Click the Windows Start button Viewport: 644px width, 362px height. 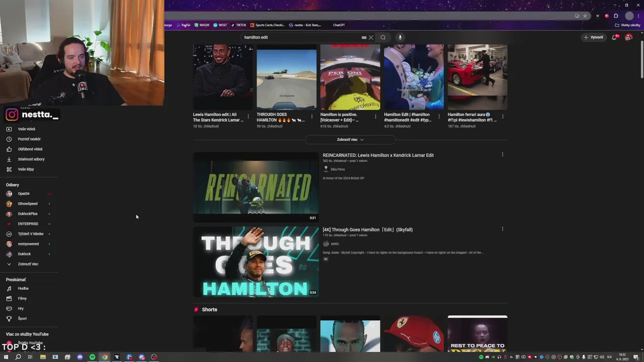(6, 357)
